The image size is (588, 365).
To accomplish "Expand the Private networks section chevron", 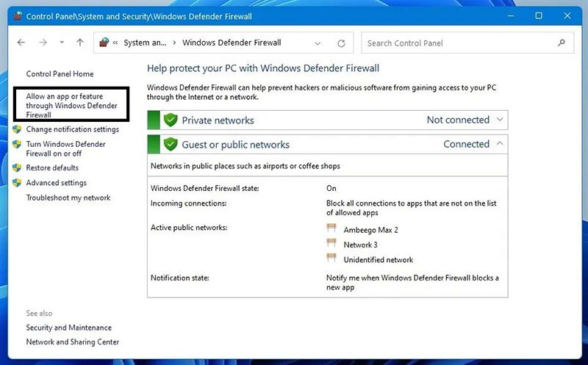I will 500,120.
